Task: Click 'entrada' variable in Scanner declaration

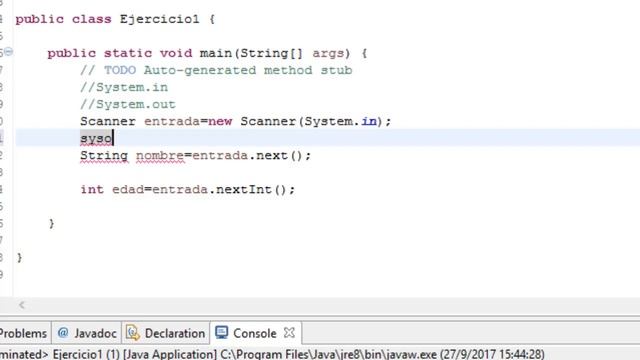Action: [x=172, y=122]
